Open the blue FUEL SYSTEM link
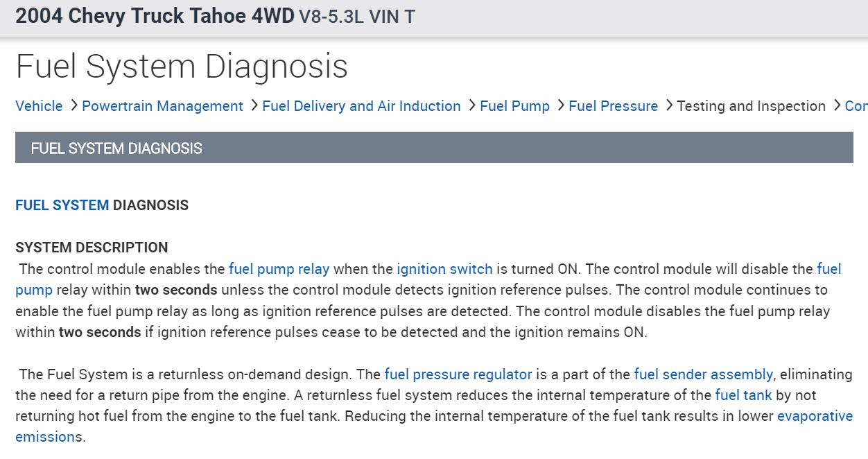 coord(62,205)
